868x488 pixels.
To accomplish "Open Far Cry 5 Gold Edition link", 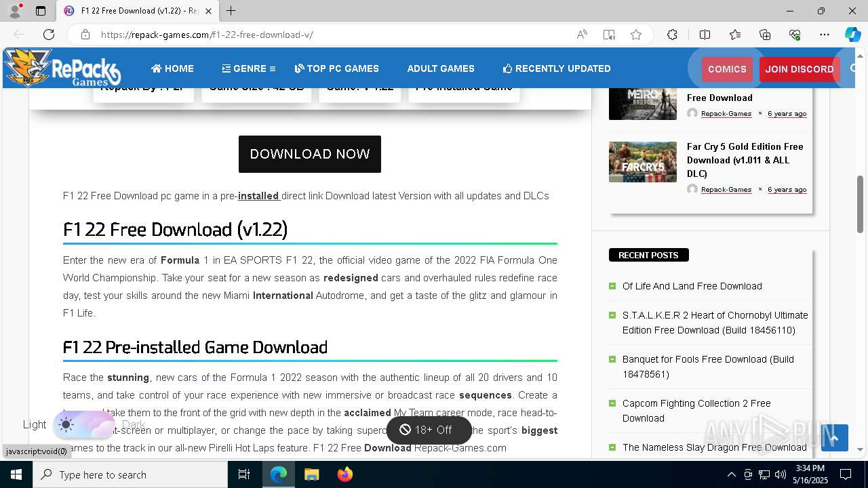I will 745,160.
